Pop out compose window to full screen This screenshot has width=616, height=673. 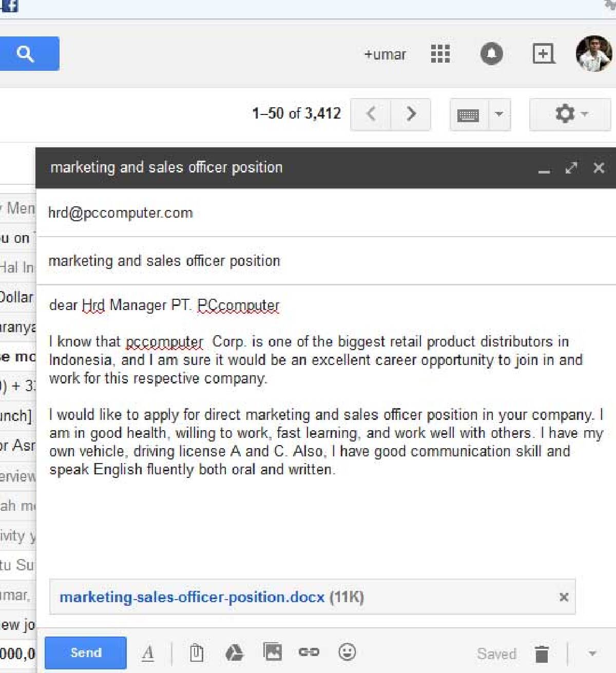[x=571, y=168]
